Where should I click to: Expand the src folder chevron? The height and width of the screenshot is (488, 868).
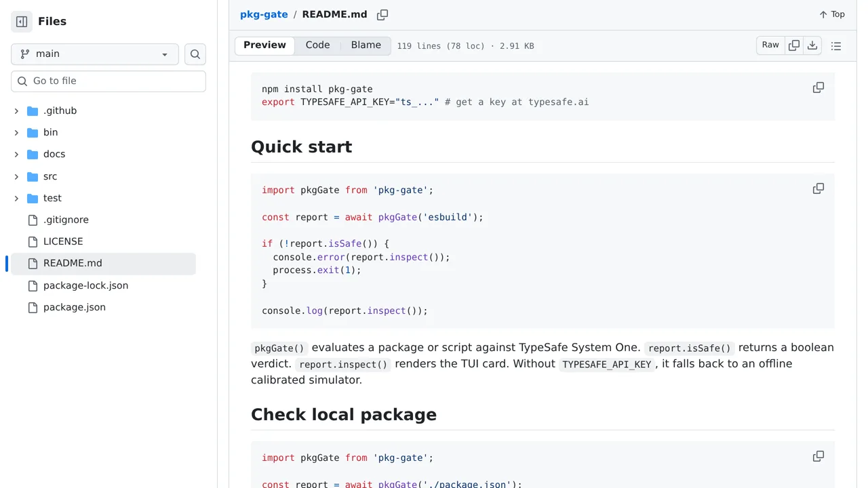(16, 177)
